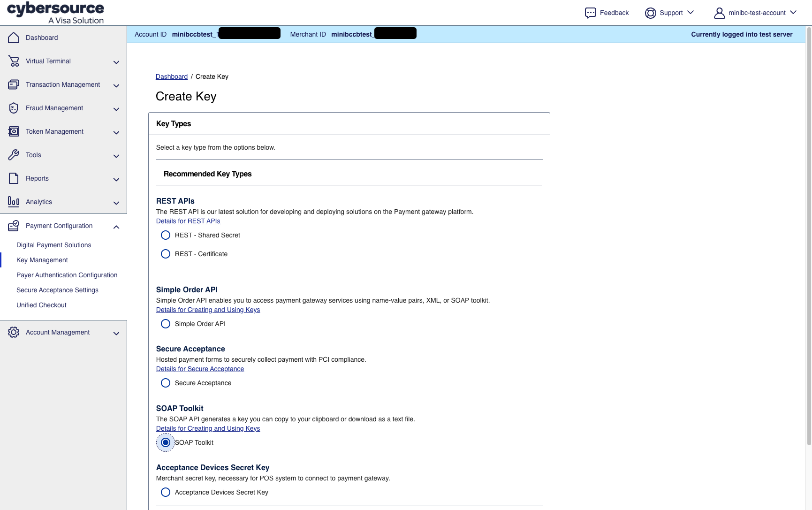Click the Account Management gear icon
This screenshot has height=510, width=812.
(14, 332)
